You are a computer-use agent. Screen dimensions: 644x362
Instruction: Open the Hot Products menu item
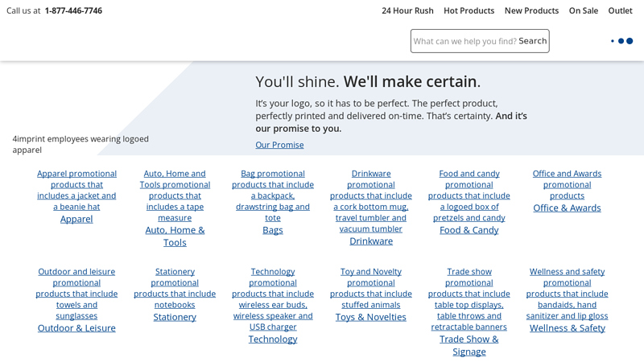coord(469,10)
